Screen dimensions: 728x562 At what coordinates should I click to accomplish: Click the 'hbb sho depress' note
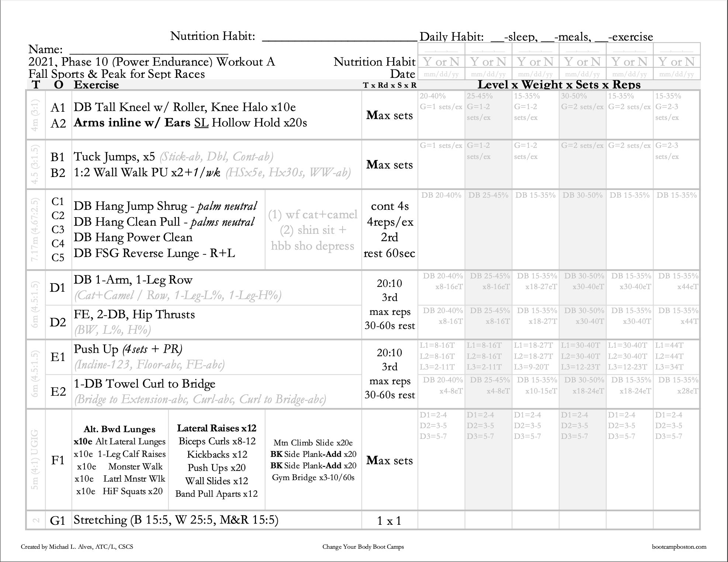click(313, 246)
